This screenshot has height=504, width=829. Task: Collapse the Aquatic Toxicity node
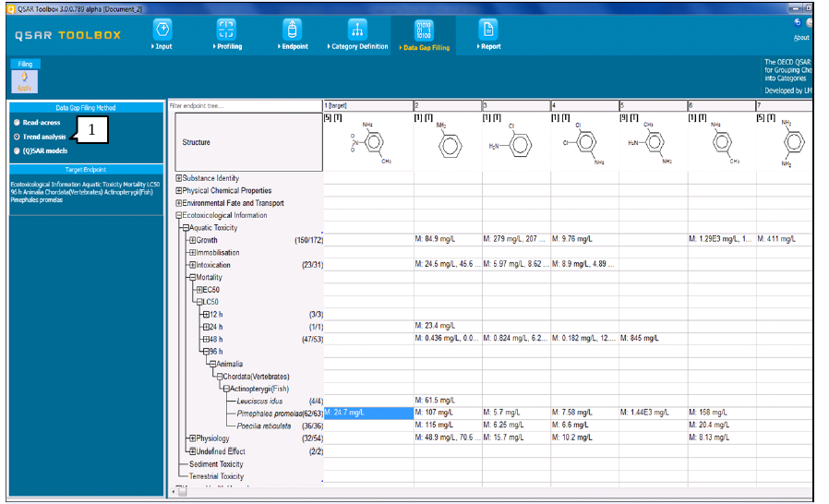click(186, 228)
